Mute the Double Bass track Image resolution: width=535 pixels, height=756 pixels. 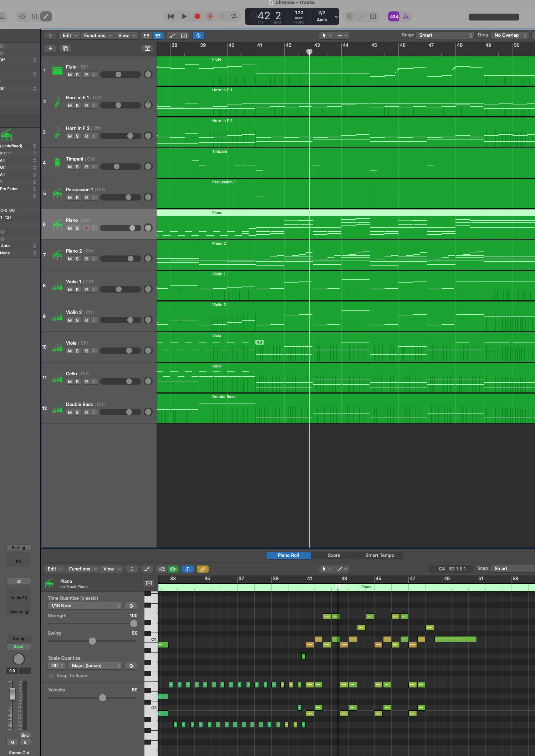pos(70,412)
